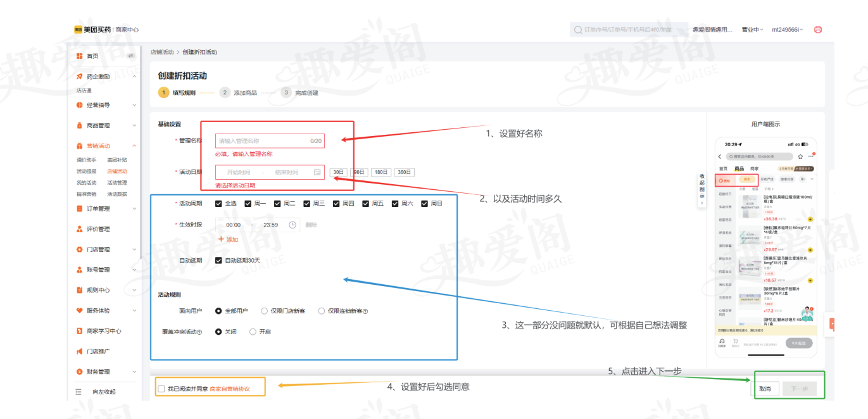Click the 评价管理 sidebar icon

80,229
